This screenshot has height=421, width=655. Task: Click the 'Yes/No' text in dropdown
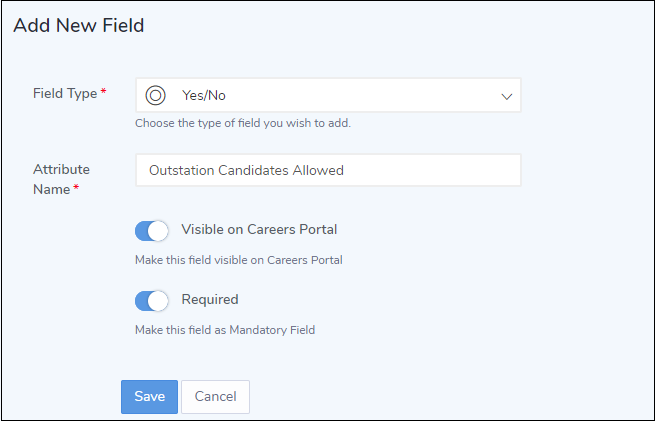[x=203, y=96]
